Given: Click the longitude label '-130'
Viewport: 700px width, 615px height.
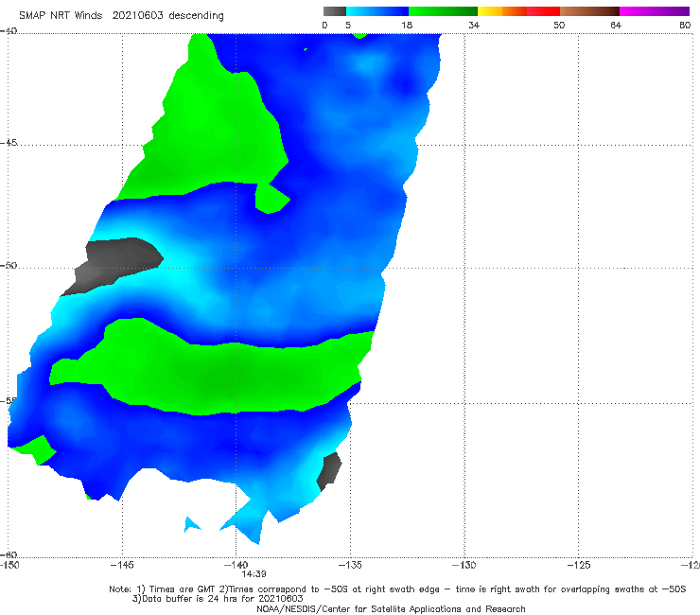Looking at the screenshot, I should tap(464, 565).
